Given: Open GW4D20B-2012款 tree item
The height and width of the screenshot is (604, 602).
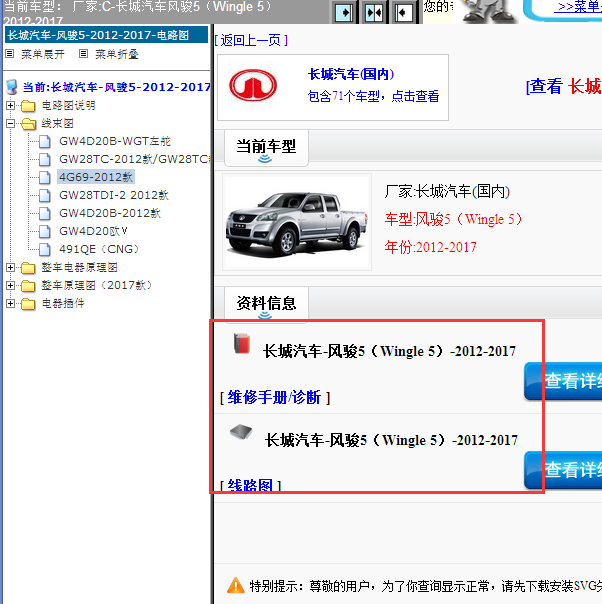Looking at the screenshot, I should click(110, 213).
